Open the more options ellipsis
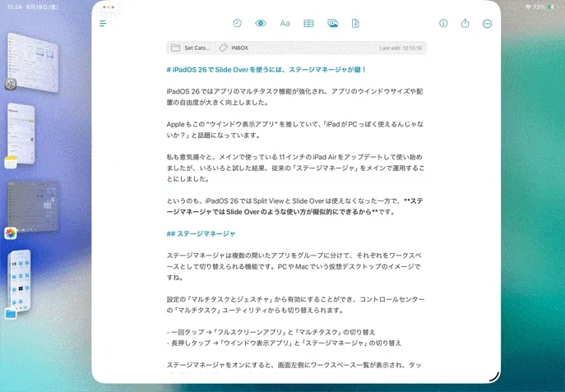The width and height of the screenshot is (565, 392). [x=487, y=24]
